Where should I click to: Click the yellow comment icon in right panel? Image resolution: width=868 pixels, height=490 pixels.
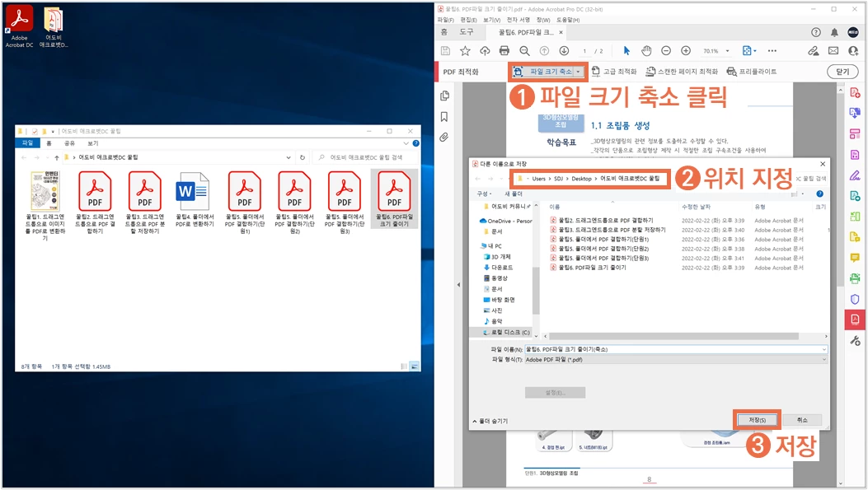[x=855, y=258]
